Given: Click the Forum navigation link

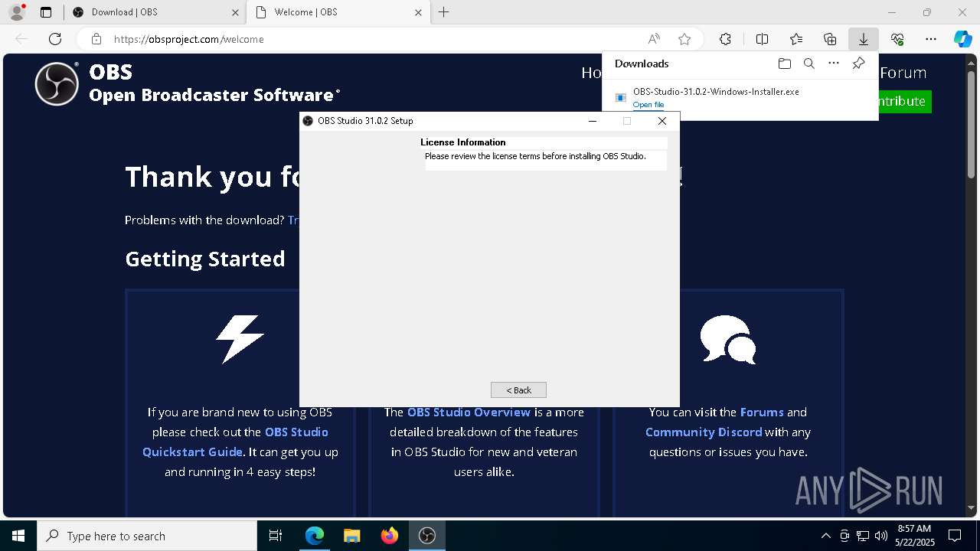Looking at the screenshot, I should click(x=903, y=73).
